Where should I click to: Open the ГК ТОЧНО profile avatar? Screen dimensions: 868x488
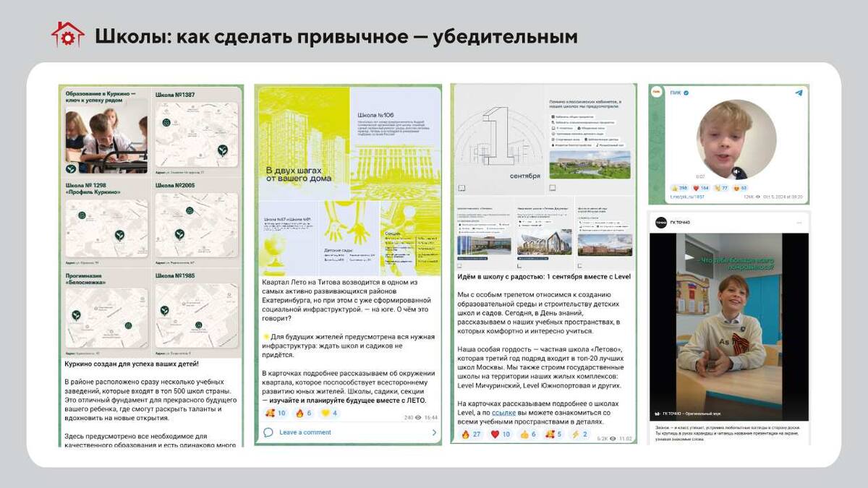(660, 222)
